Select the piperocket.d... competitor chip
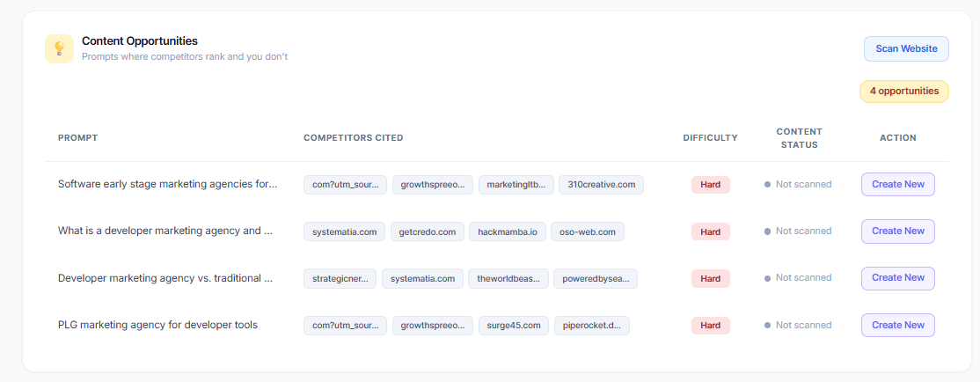 (591, 326)
